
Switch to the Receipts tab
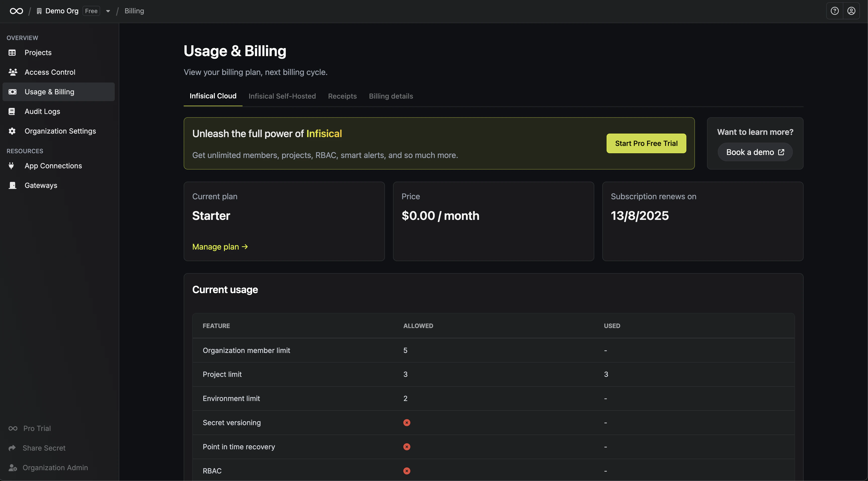click(x=342, y=96)
